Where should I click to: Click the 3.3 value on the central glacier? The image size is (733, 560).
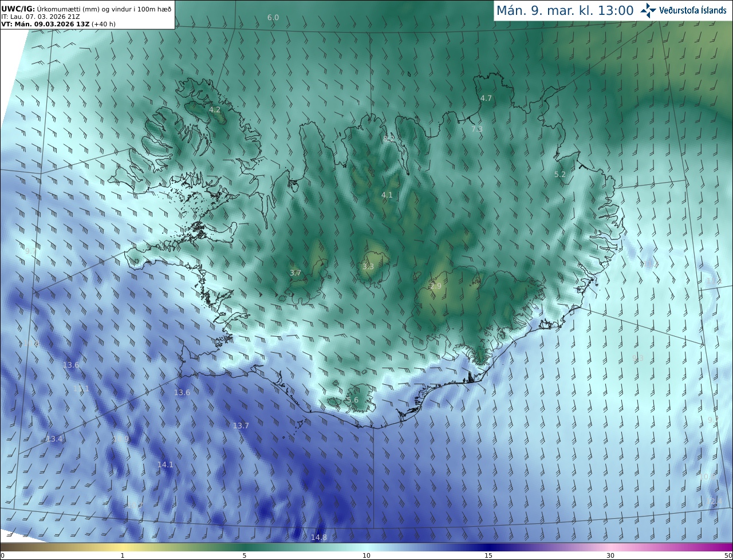(368, 267)
